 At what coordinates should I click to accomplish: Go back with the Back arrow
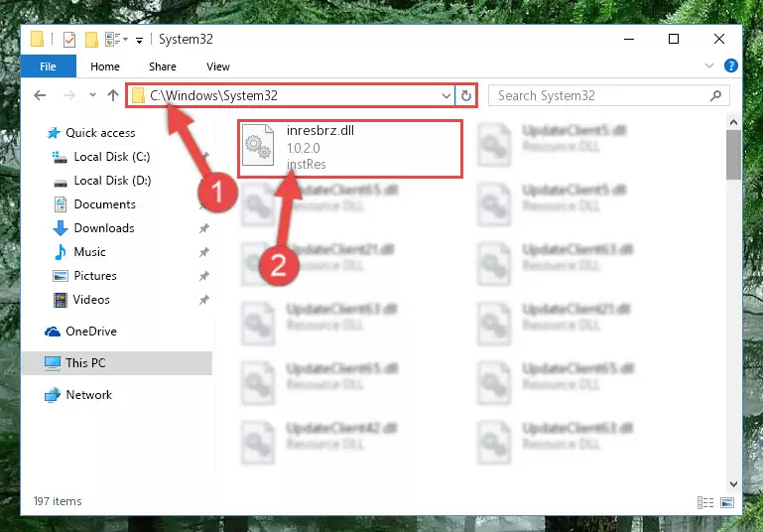(40, 95)
